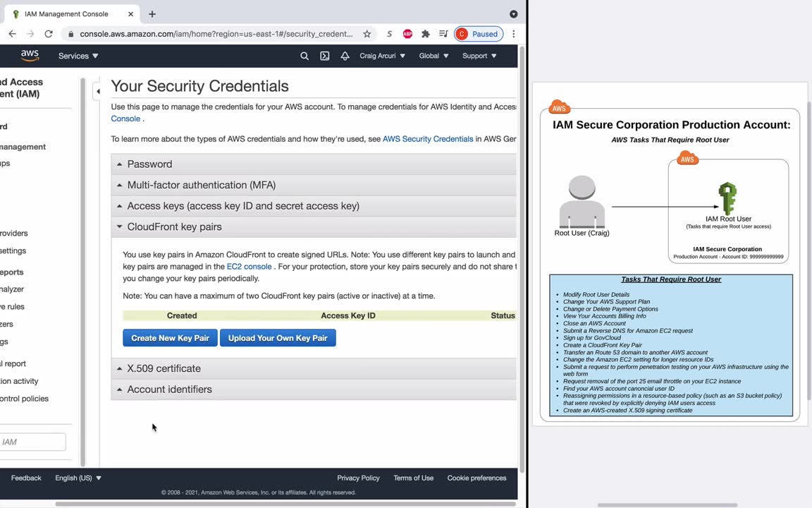Click the sidebar item ending in 'l report'
This screenshot has height=508, width=812.
coord(13,364)
